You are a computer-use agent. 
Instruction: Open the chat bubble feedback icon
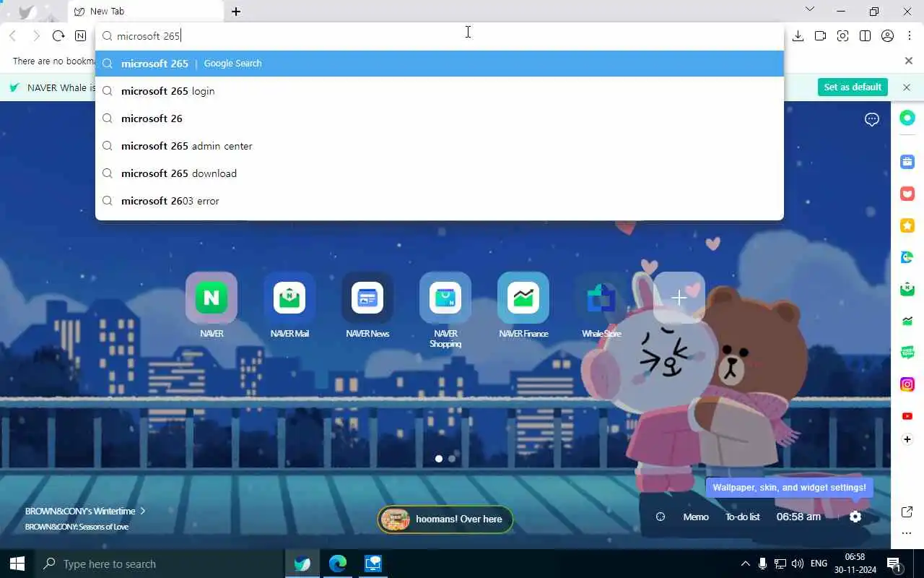click(872, 119)
